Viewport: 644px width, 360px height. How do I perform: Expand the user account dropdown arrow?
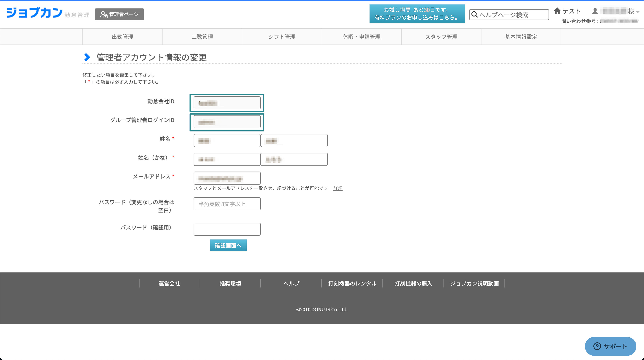(x=638, y=12)
